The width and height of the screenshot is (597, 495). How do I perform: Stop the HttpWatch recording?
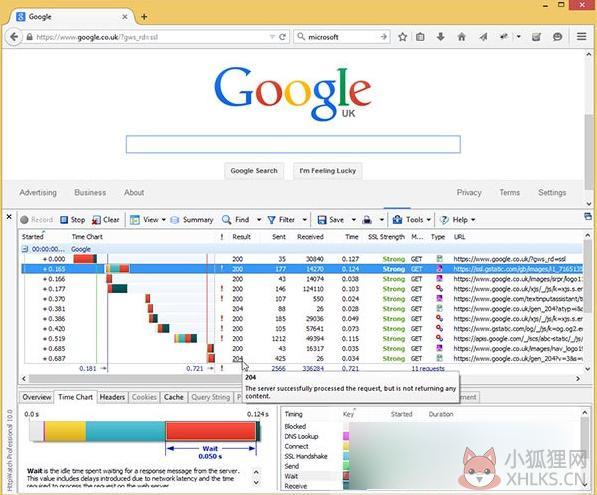(x=73, y=220)
